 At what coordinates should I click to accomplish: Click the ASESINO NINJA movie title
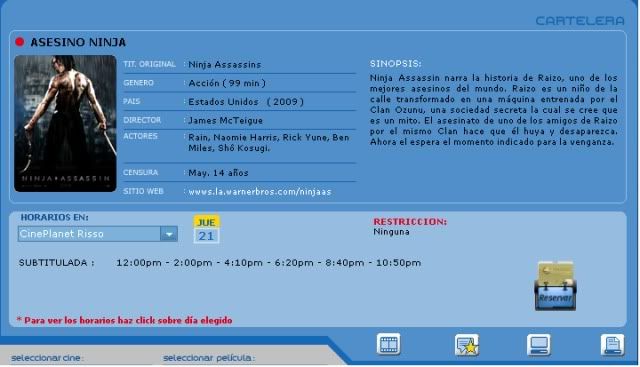[x=78, y=42]
